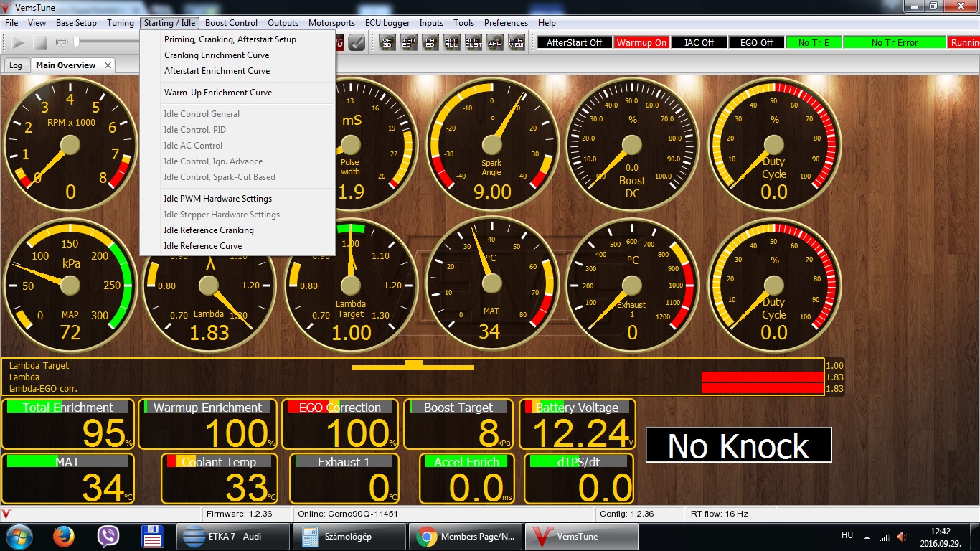Screen dimensions: 980x551
Task: Choose Idle Reference Curve
Action: click(237, 246)
